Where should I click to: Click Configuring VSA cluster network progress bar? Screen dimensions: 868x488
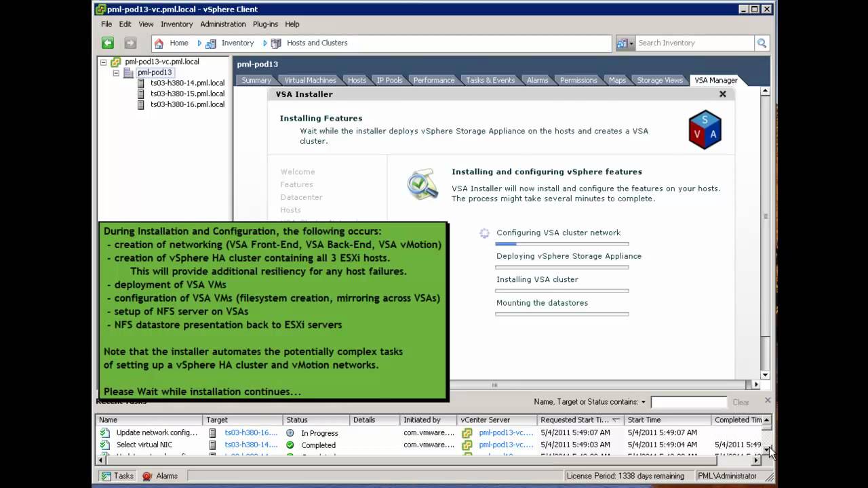coord(562,244)
